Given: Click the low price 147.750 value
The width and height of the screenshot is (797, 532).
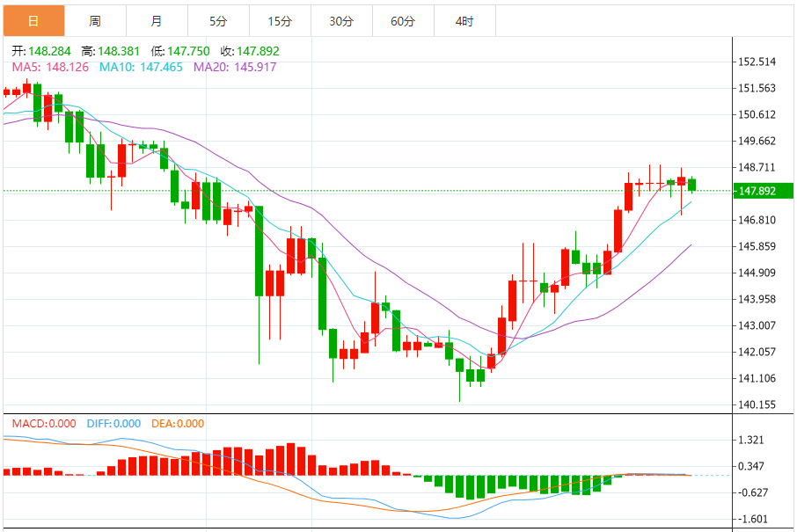Looking at the screenshot, I should point(188,51).
